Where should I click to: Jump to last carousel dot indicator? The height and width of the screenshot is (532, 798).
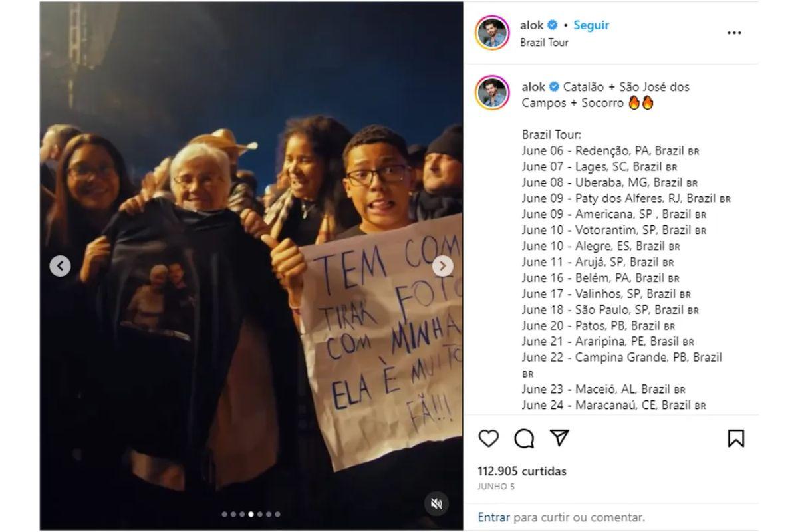277,514
